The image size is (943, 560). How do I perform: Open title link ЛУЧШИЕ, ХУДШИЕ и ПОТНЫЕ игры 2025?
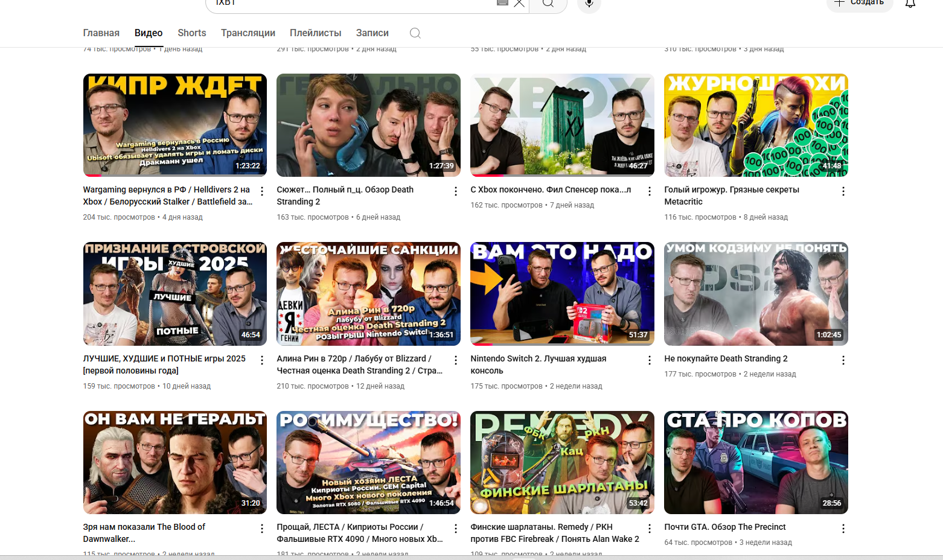coord(164,364)
